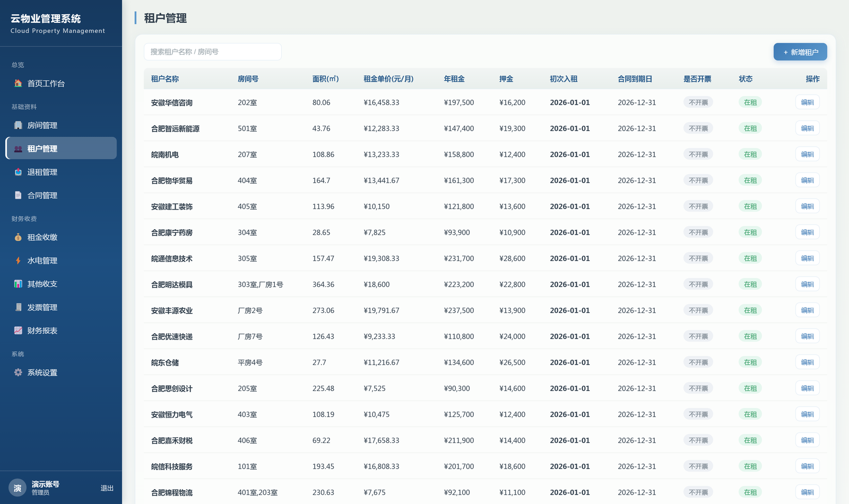Image resolution: width=849 pixels, height=504 pixels.
Task: Click the 租户管理 people icon
Action: [18, 149]
